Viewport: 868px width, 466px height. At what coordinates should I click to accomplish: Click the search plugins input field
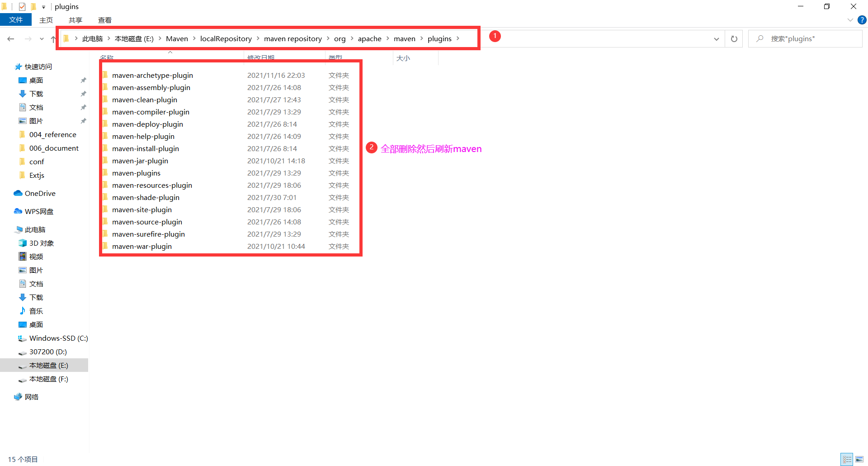[805, 39]
